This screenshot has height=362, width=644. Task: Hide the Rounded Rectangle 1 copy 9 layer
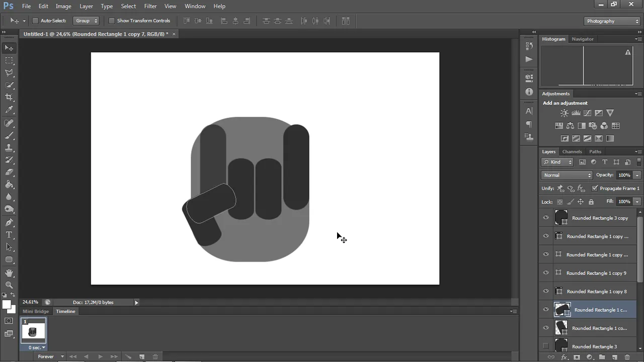[x=546, y=273]
